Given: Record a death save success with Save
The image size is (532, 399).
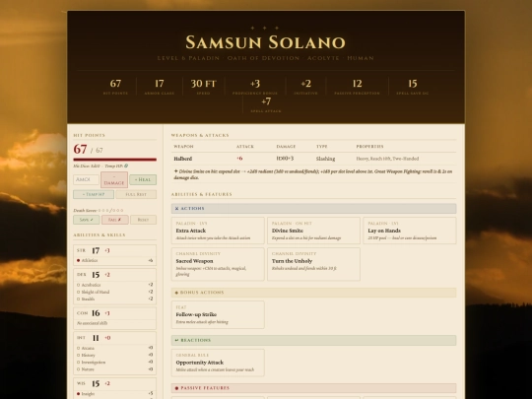Looking at the screenshot, I should click(87, 220).
